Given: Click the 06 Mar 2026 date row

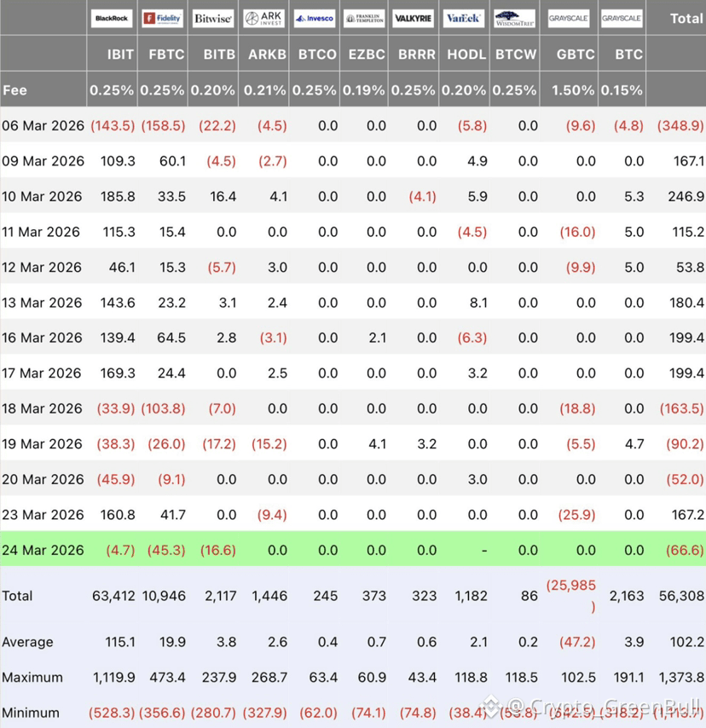Looking at the screenshot, I should tap(43, 126).
